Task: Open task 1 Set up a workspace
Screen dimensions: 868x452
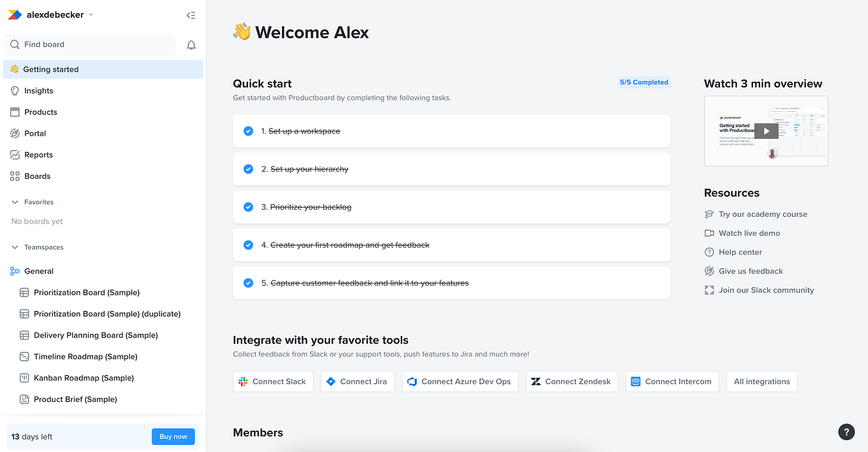Action: pyautogui.click(x=452, y=131)
